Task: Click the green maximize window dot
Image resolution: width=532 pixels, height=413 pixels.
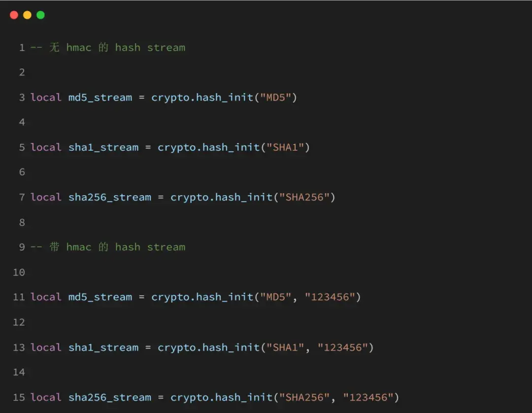Action: pyautogui.click(x=40, y=15)
